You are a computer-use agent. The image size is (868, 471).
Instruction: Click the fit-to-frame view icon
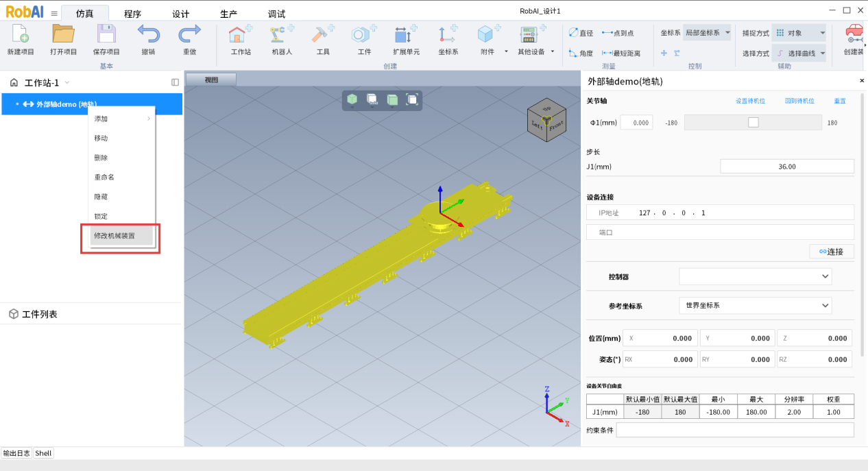pos(412,99)
